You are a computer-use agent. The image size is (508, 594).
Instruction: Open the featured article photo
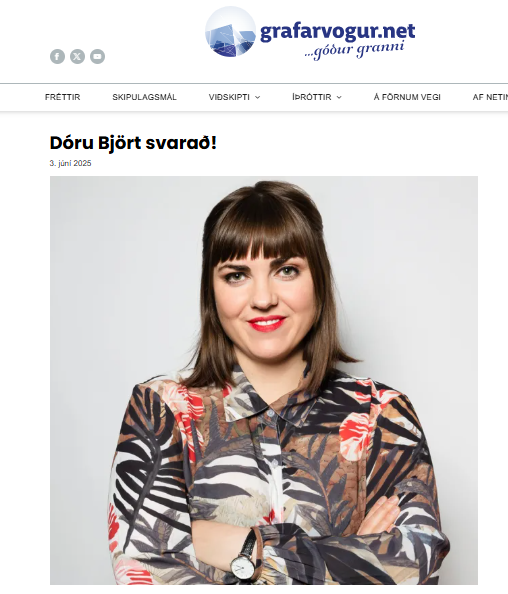(264, 380)
